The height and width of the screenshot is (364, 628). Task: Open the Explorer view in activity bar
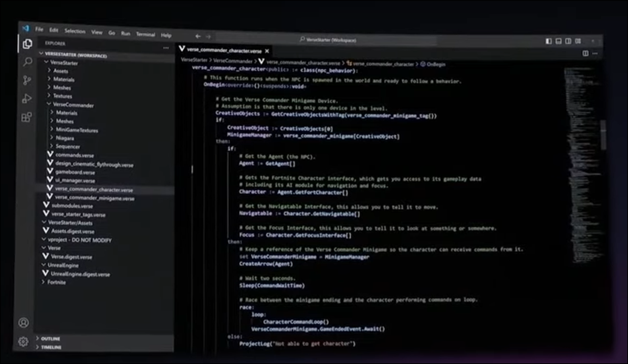[27, 44]
